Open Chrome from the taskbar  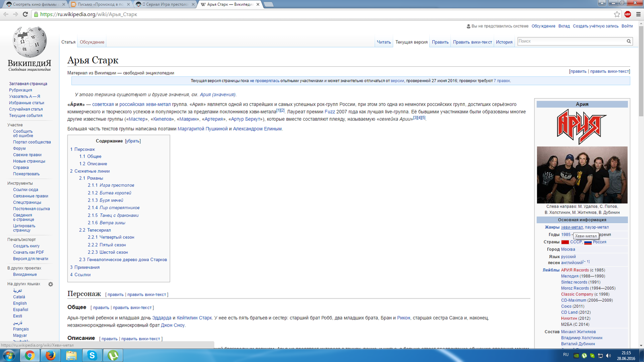[29, 355]
